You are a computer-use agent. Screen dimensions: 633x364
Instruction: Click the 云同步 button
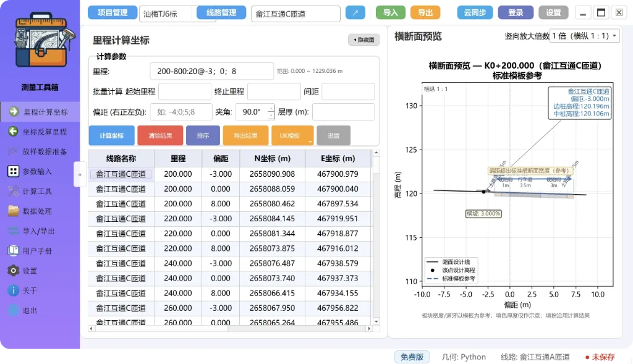pyautogui.click(x=475, y=12)
